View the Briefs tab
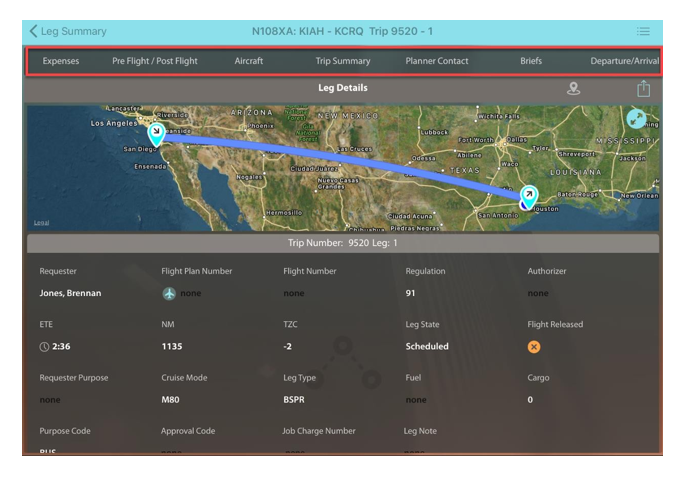This screenshot has width=688, height=478. (531, 61)
